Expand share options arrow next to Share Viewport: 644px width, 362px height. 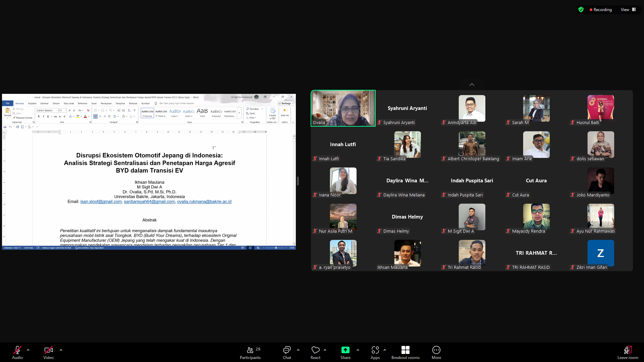coord(358,350)
